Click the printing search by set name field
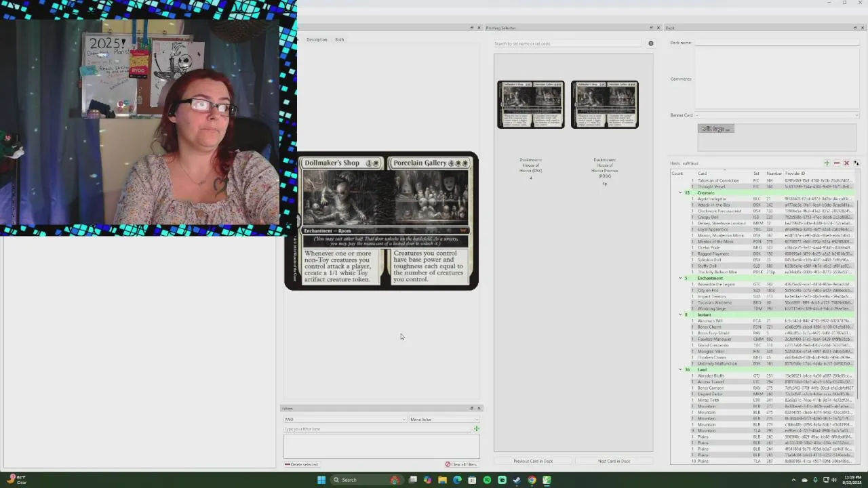The image size is (868, 488). (x=568, y=43)
